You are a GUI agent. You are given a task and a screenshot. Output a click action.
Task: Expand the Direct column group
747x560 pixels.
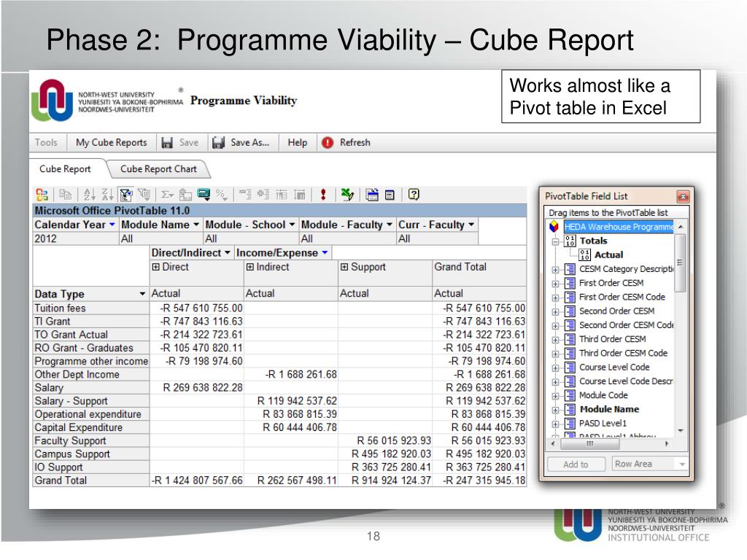pos(155,268)
